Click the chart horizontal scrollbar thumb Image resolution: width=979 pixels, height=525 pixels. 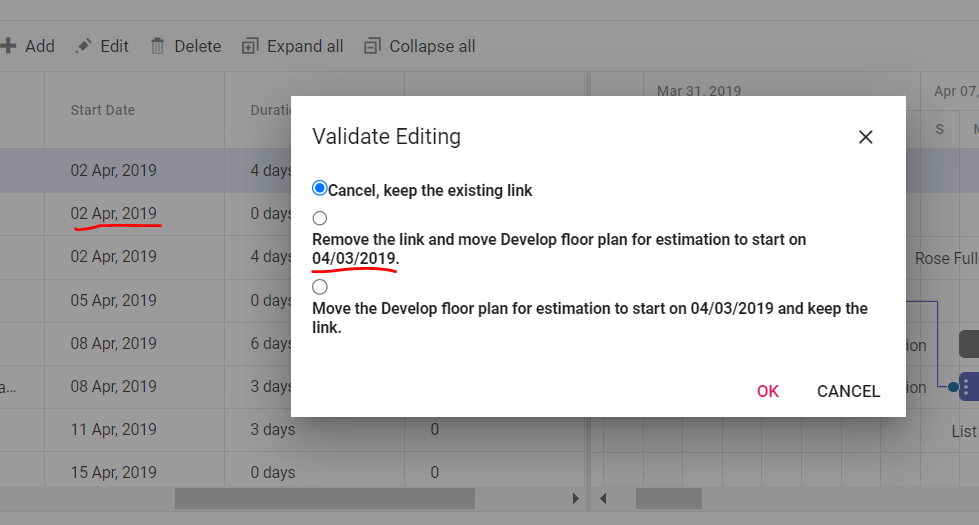point(668,498)
